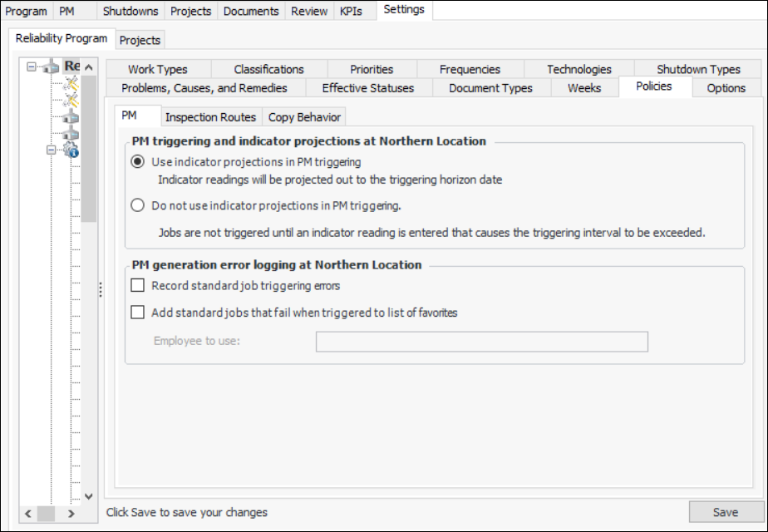
Task: Collapse the root tree node
Action: point(32,66)
